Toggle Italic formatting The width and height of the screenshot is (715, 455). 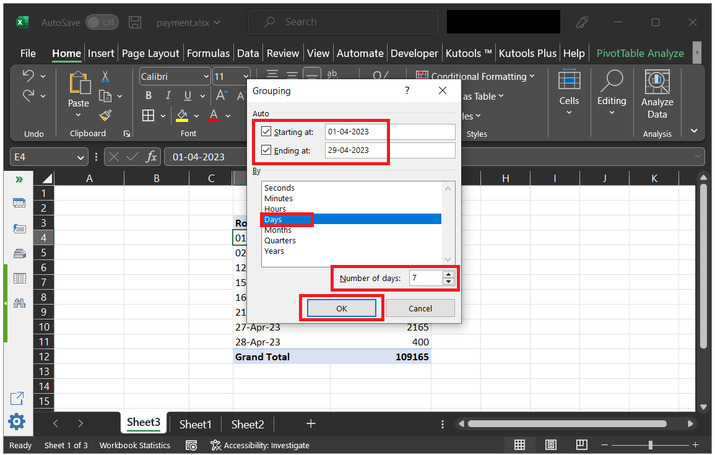(x=168, y=96)
